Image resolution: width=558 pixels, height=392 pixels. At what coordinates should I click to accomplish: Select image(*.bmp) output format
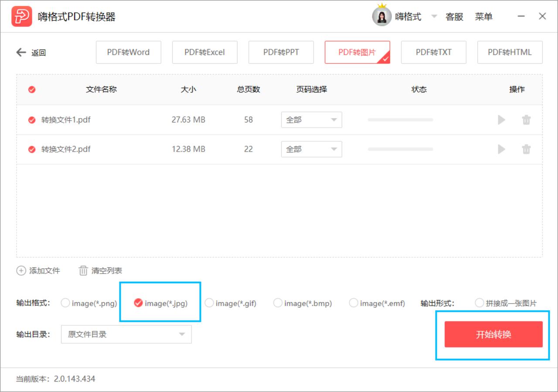[x=278, y=303]
